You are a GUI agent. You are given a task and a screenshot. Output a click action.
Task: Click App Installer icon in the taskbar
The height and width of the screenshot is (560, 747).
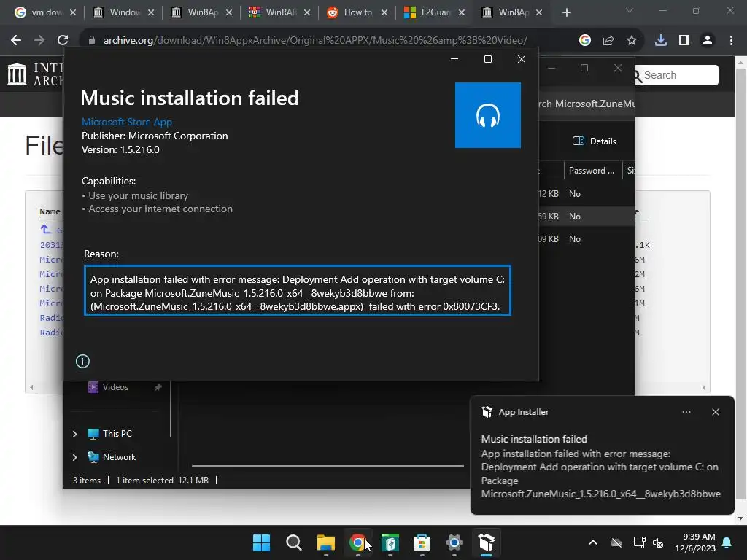pos(487,542)
